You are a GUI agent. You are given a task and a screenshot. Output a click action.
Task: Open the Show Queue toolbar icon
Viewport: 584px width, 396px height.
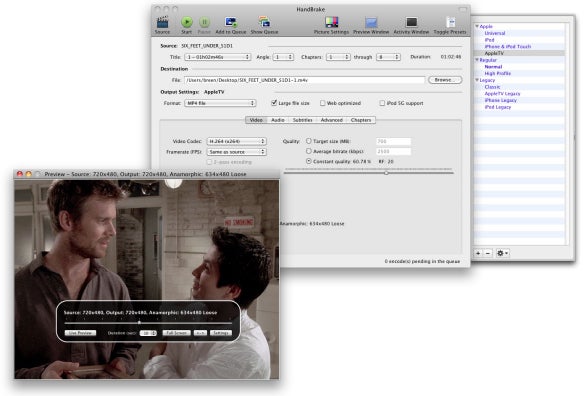click(264, 23)
